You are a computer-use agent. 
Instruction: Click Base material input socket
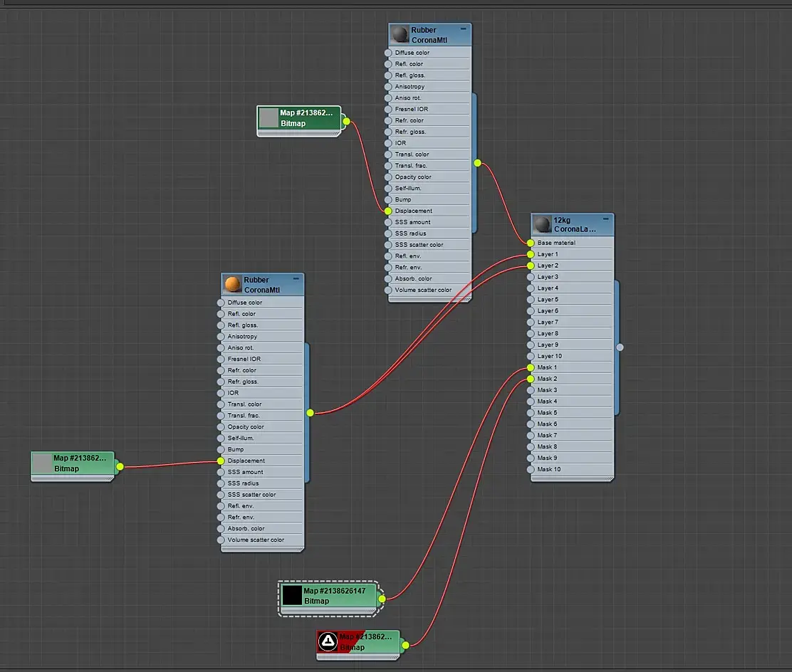(x=531, y=243)
